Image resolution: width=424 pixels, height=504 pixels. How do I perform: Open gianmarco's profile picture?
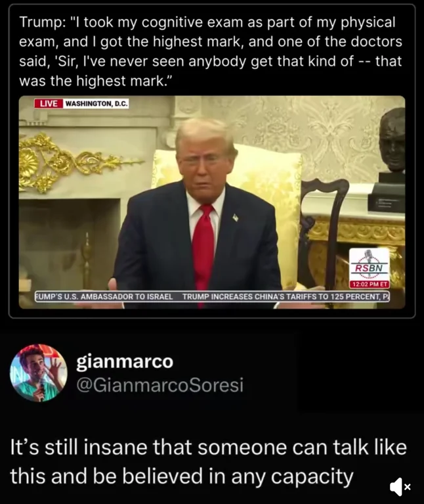(38, 373)
